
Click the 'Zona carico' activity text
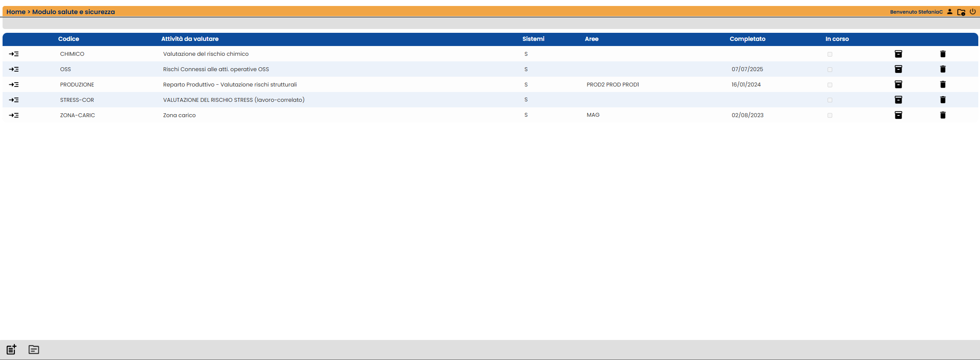[x=180, y=115]
